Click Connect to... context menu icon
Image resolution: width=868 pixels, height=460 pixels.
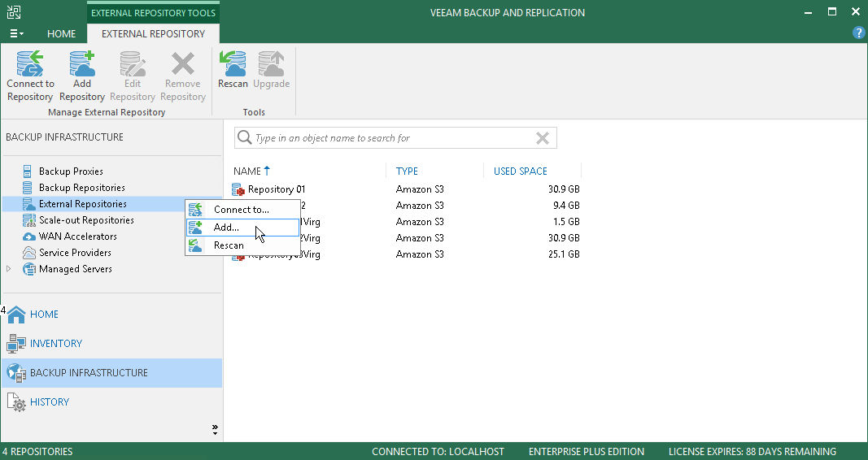pos(195,210)
